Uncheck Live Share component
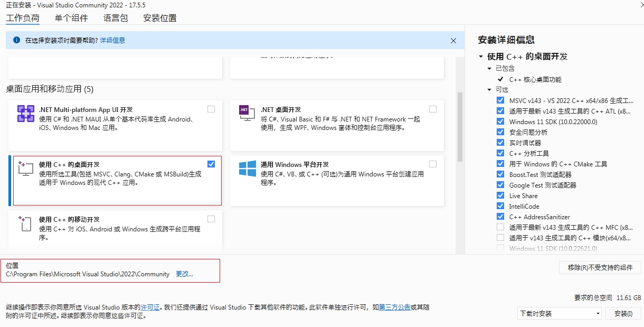The width and height of the screenshot is (644, 327). pos(500,195)
